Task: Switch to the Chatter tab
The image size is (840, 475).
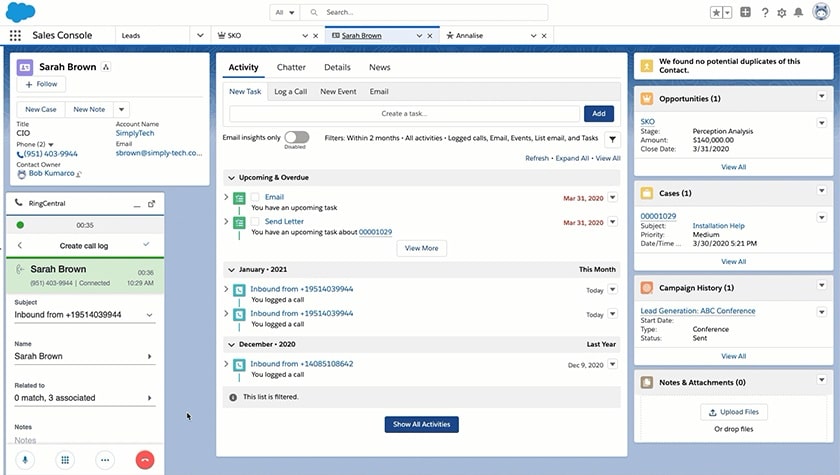Action: point(291,67)
